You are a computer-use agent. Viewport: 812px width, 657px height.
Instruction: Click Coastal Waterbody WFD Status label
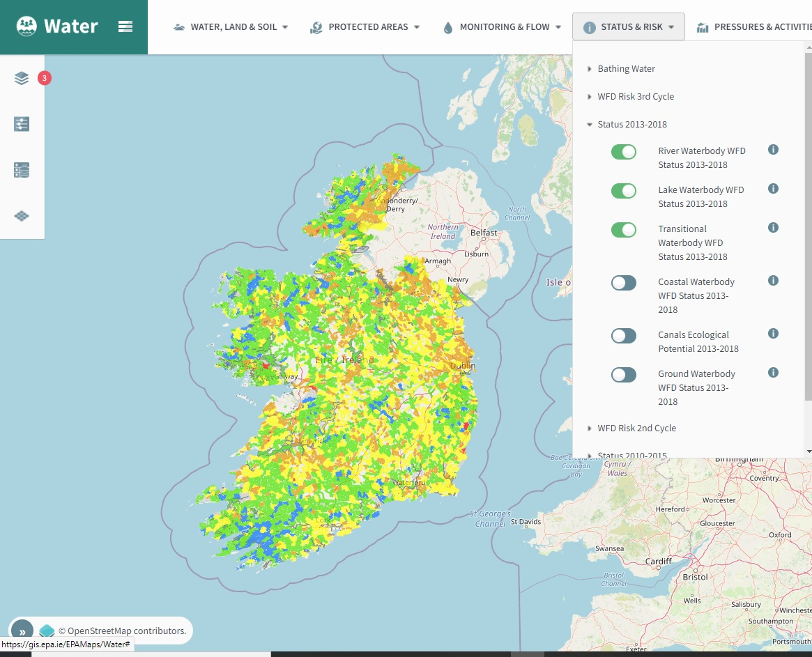coord(696,295)
